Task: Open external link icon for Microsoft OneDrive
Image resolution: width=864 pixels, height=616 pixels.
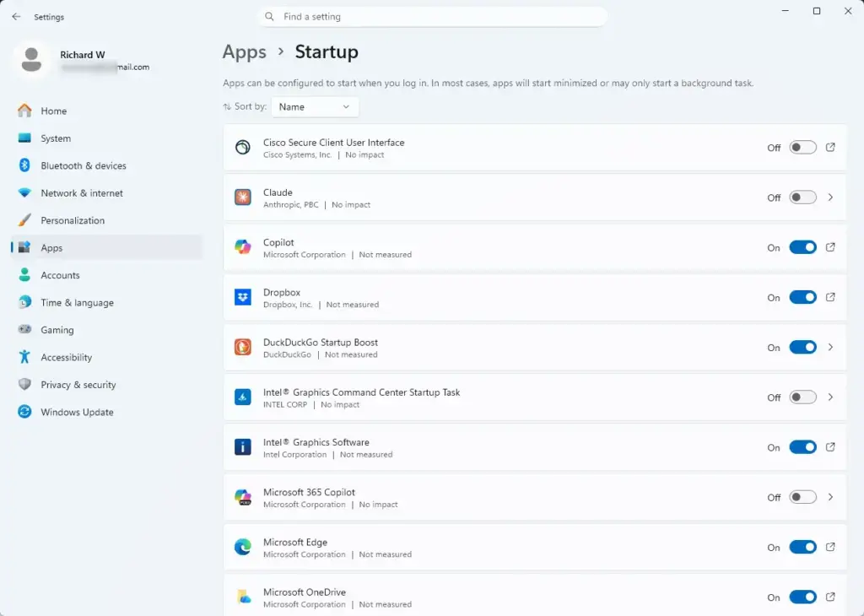Action: pos(830,597)
